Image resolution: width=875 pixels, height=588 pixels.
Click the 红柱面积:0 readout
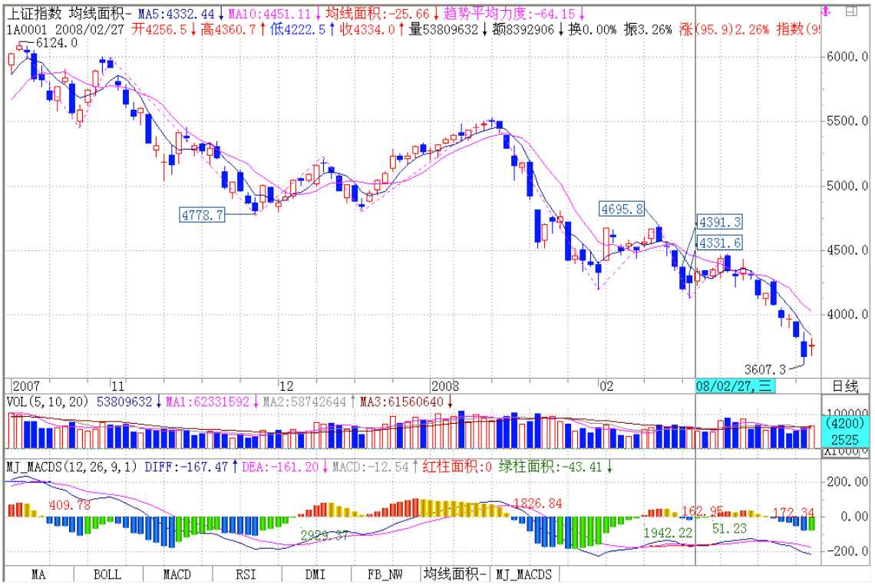click(x=457, y=467)
